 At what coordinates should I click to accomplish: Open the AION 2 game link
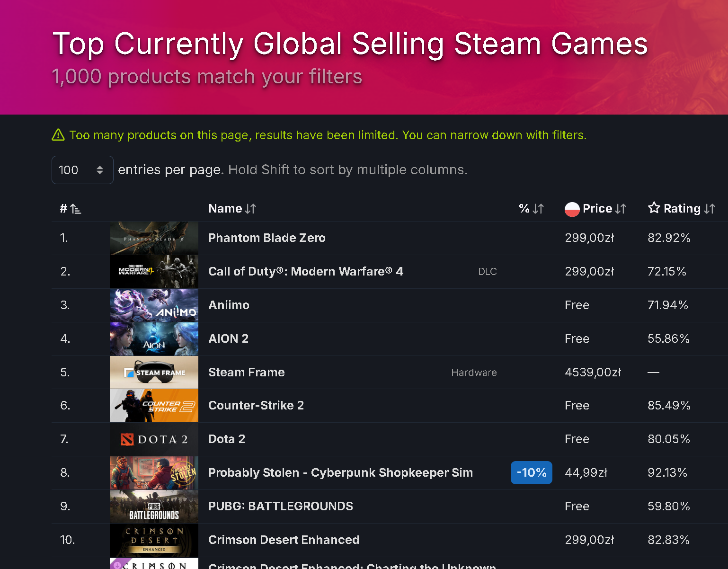[228, 338]
